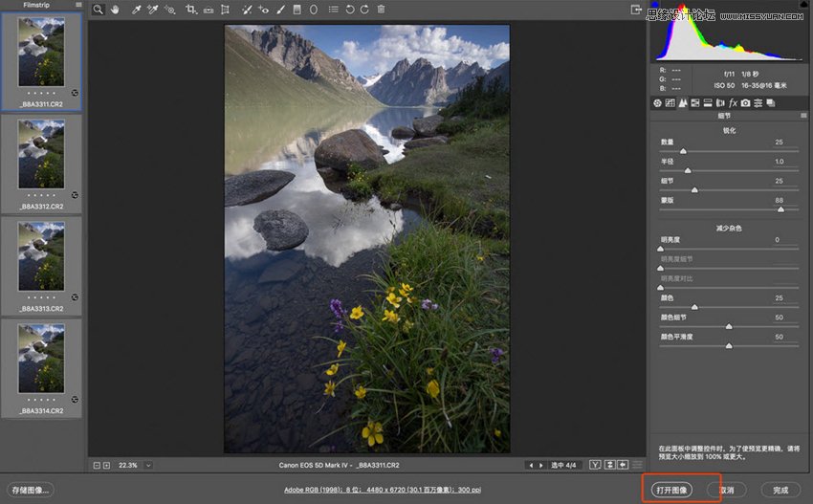Click the Cancel (取消) button

pos(726,490)
